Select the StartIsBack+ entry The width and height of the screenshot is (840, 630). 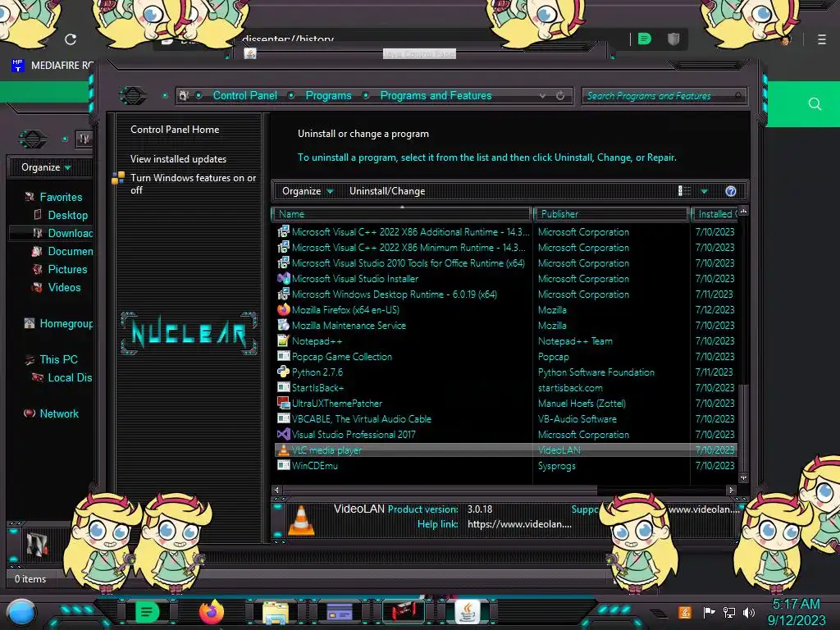tap(317, 388)
